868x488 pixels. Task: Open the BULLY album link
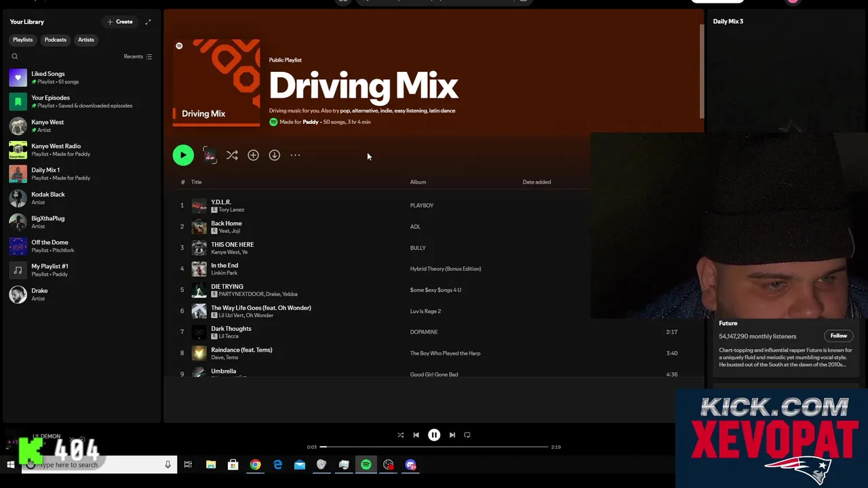[418, 247]
